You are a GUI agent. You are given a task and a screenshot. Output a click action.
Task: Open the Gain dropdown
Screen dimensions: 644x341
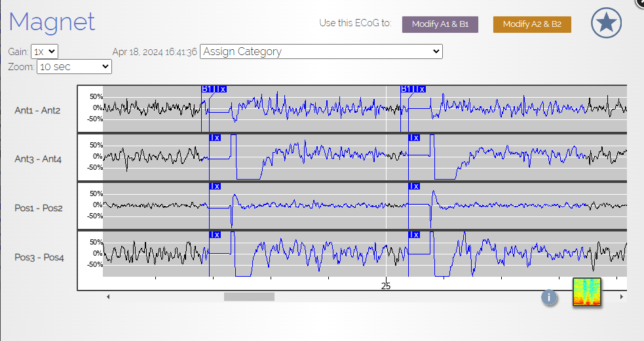[x=45, y=51]
